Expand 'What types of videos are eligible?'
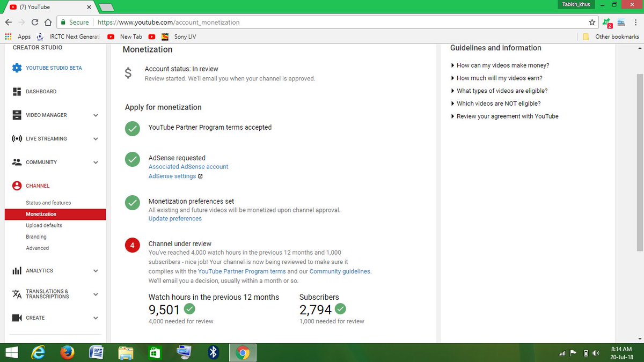The height and width of the screenshot is (362, 644). coord(499,91)
